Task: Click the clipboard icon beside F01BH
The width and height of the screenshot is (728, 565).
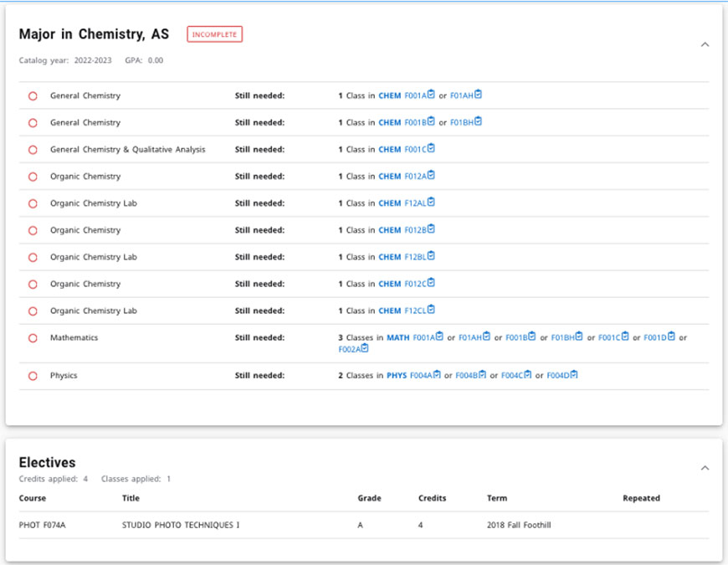Action: point(478,121)
